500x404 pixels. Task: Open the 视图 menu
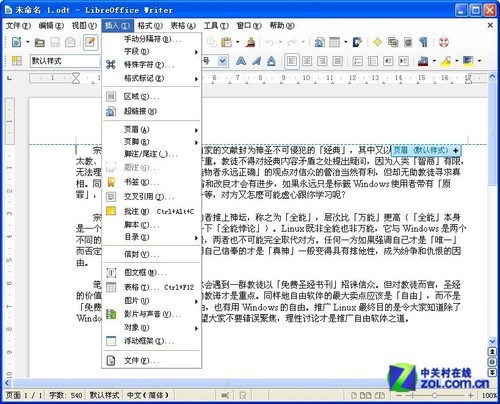coord(84,26)
